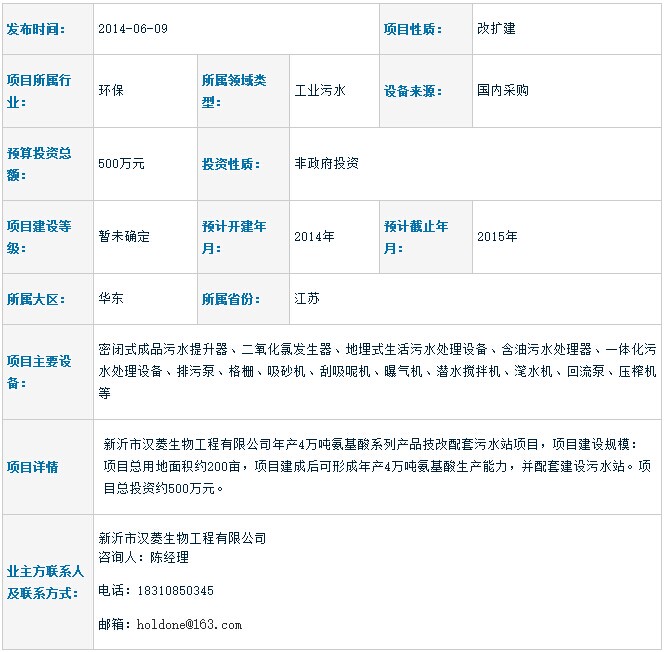Click the value 华东
This screenshot has height=652, width=667.
[111, 299]
